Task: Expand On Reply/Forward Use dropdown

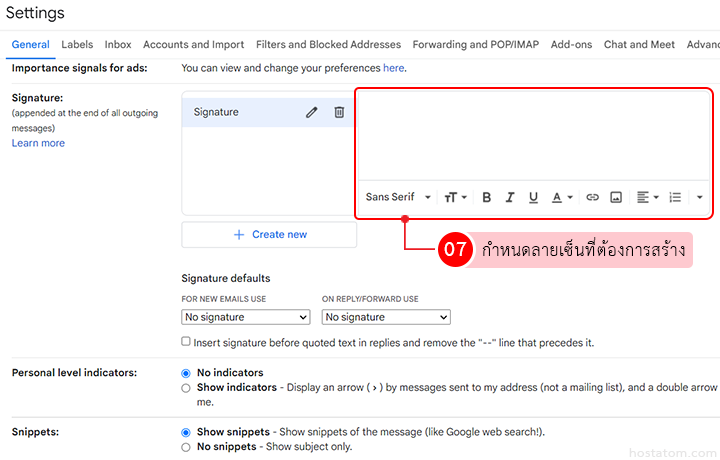Action: [x=386, y=317]
